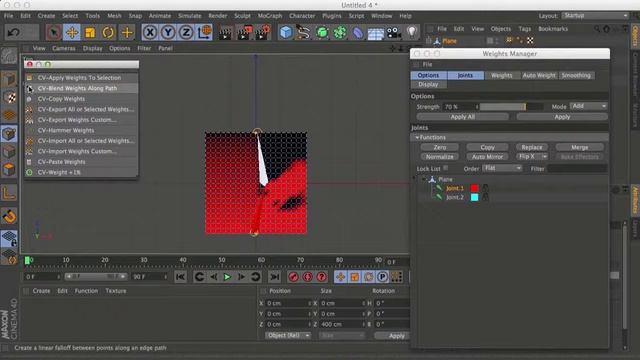Image resolution: width=640 pixels, height=360 pixels.
Task: Select Joint.2 in the joints list
Action: [x=455, y=197]
